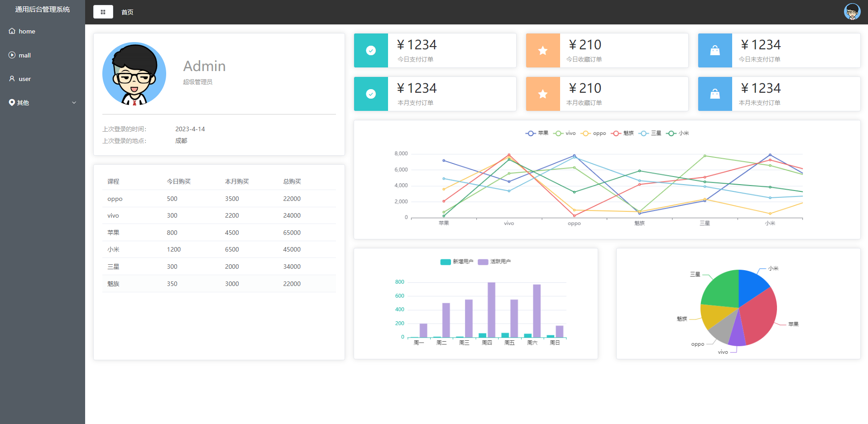This screenshot has width=868, height=424.
Task: Click the user person icon in sidebar
Action: tap(12, 79)
